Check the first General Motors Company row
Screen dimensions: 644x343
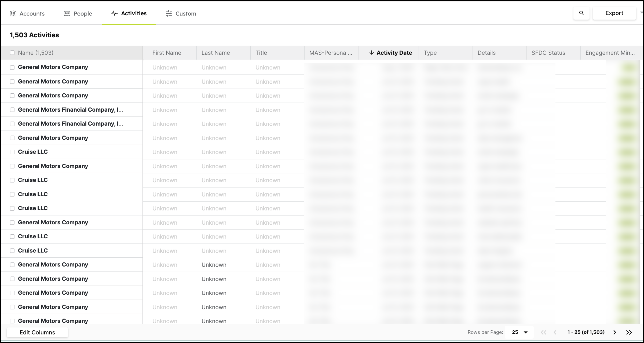[x=12, y=67]
